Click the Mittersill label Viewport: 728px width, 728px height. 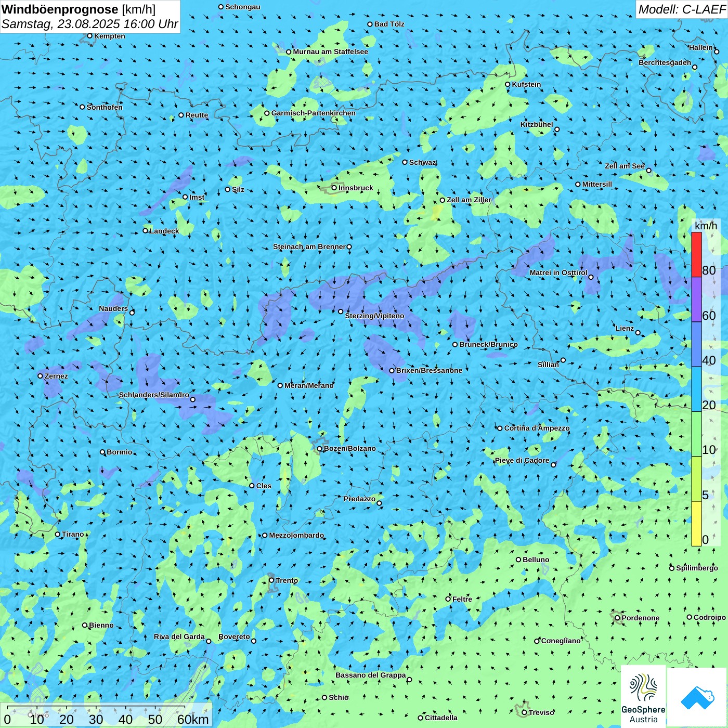(597, 184)
